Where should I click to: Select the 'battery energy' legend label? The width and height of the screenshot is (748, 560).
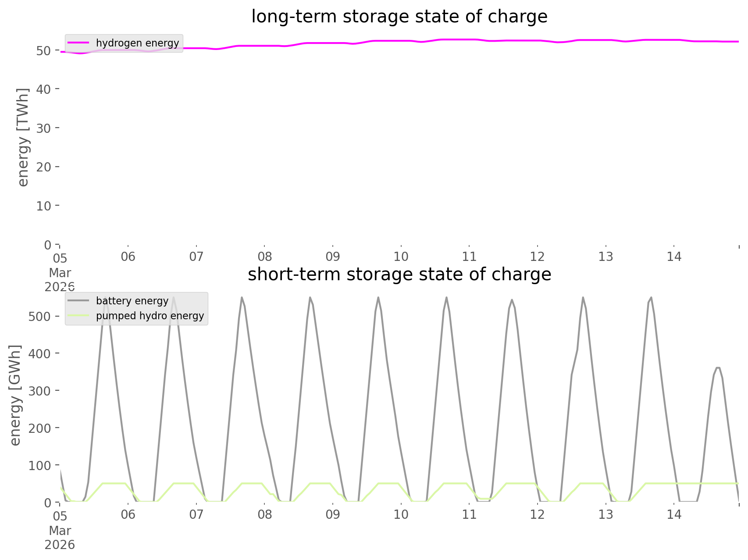click(132, 301)
